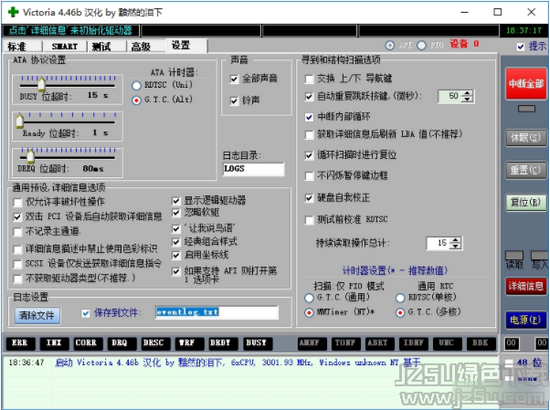The image size is (550, 410).
Task: Click the 重置(C) button
Action: click(525, 170)
